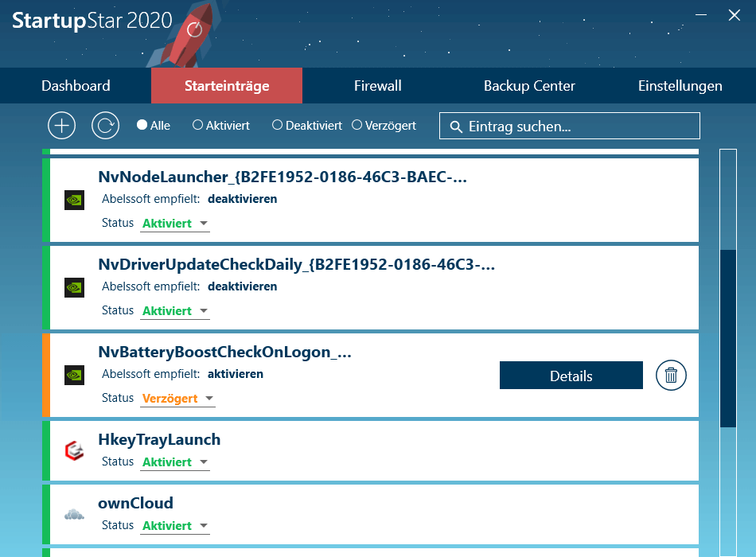Close the StartupStar window
Screen dimensions: 756x557
(x=734, y=15)
